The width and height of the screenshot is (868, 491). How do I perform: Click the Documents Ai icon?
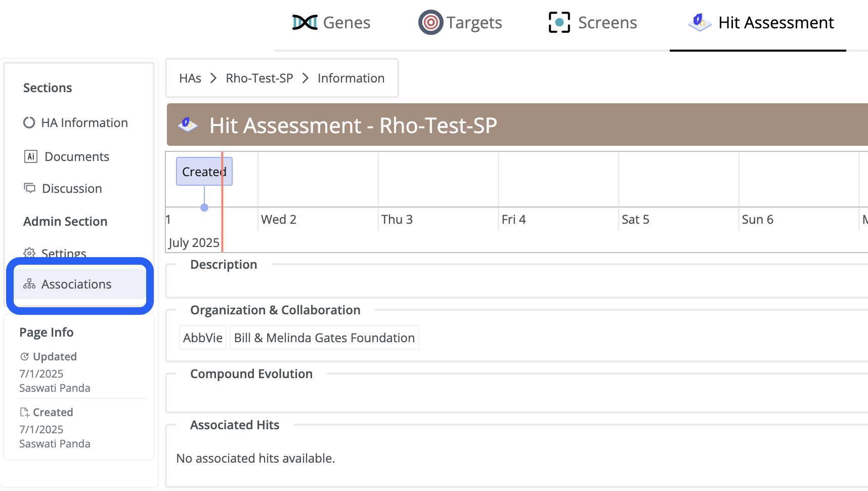pyautogui.click(x=31, y=156)
